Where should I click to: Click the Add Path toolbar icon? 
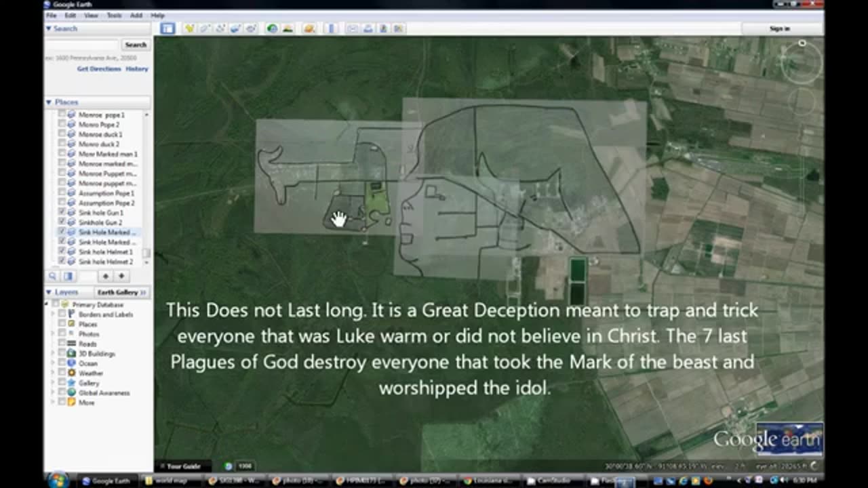click(x=220, y=28)
